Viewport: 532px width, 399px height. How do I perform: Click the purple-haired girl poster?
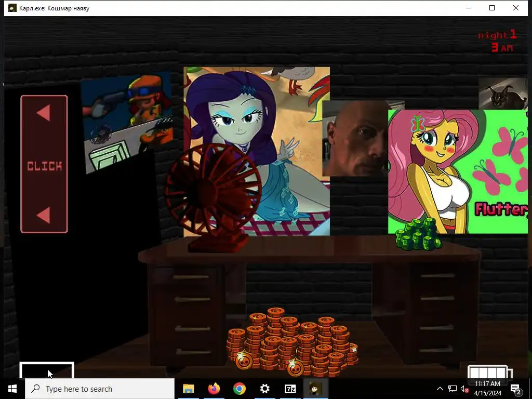257,151
